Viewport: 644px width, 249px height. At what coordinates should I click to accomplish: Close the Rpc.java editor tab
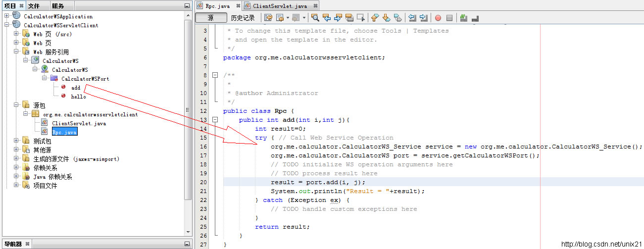click(x=238, y=6)
